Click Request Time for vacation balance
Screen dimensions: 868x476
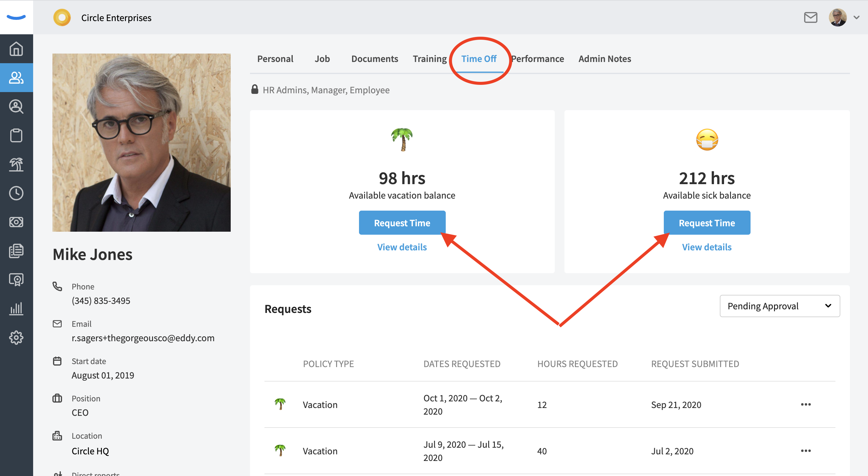coord(402,223)
